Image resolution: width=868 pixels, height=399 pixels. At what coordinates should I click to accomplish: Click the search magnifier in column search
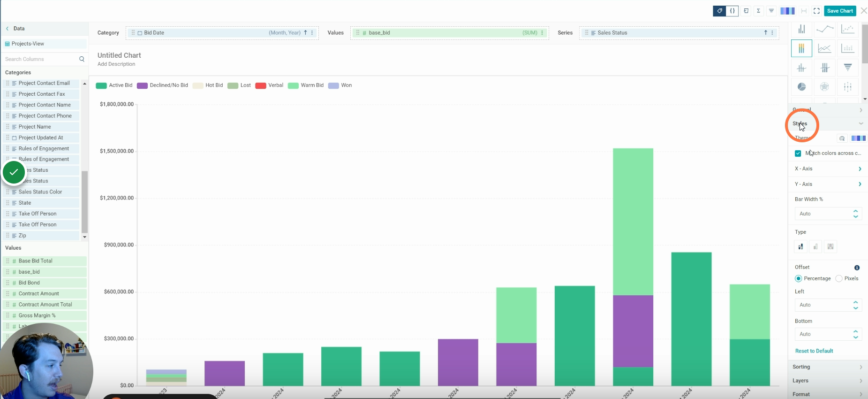(82, 59)
